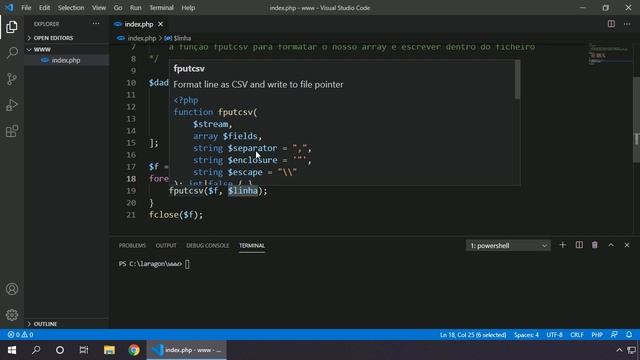Viewport: 640px width, 360px height.
Task: Click $linha in the breadcrumb
Action: point(182,38)
